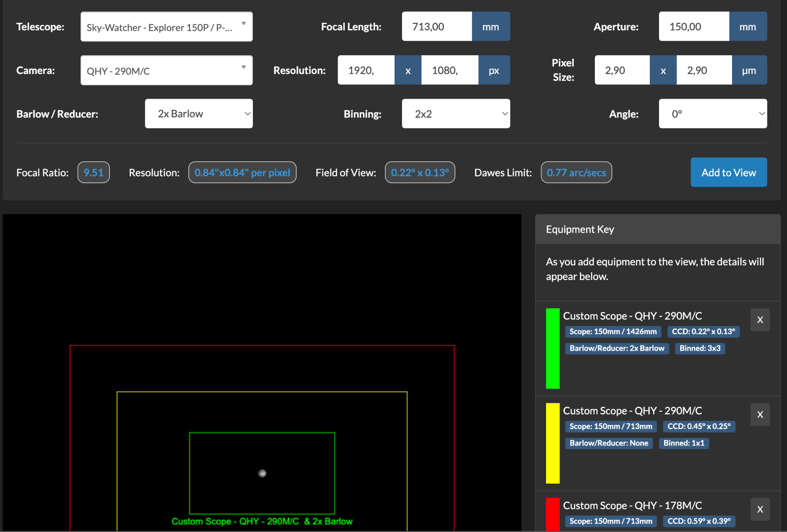Edit the first Pixel Size field
The width and height of the screenshot is (787, 532).
[x=623, y=70]
